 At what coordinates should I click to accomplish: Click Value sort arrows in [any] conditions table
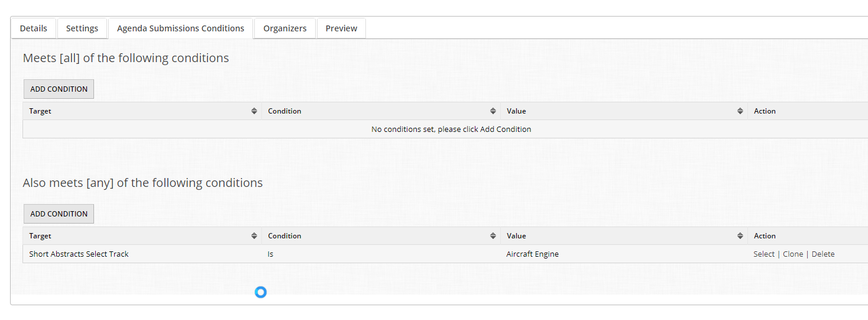(x=740, y=236)
